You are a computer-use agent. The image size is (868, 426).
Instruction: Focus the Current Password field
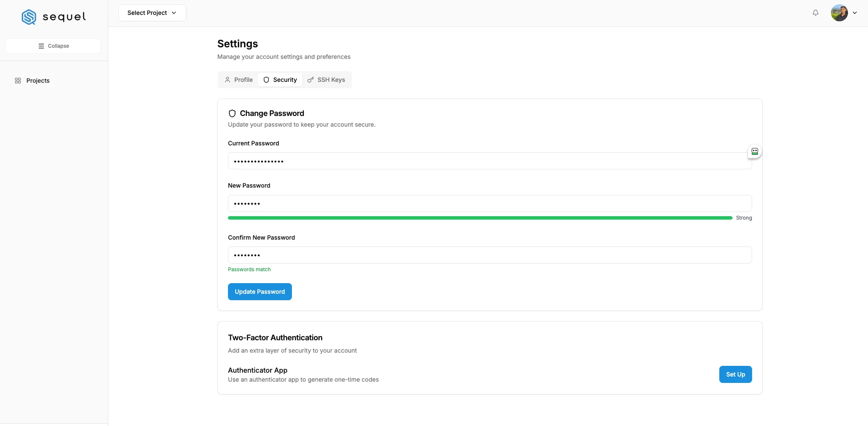coord(490,161)
